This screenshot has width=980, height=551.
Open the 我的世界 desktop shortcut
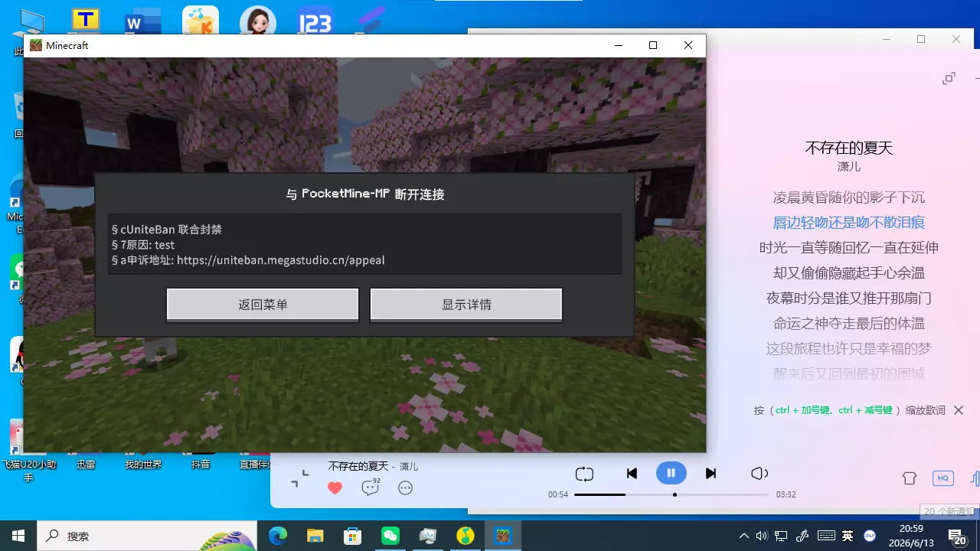143,464
